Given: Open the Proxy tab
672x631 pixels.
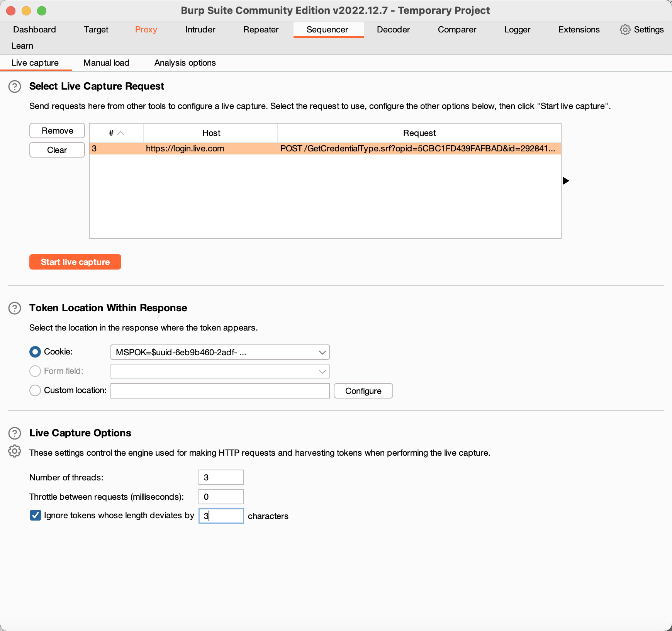Looking at the screenshot, I should (146, 30).
